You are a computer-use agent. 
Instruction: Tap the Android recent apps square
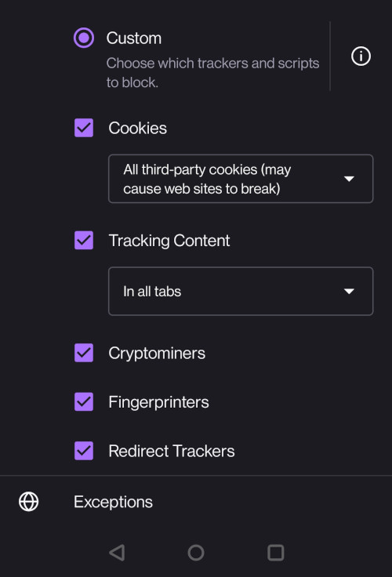275,553
